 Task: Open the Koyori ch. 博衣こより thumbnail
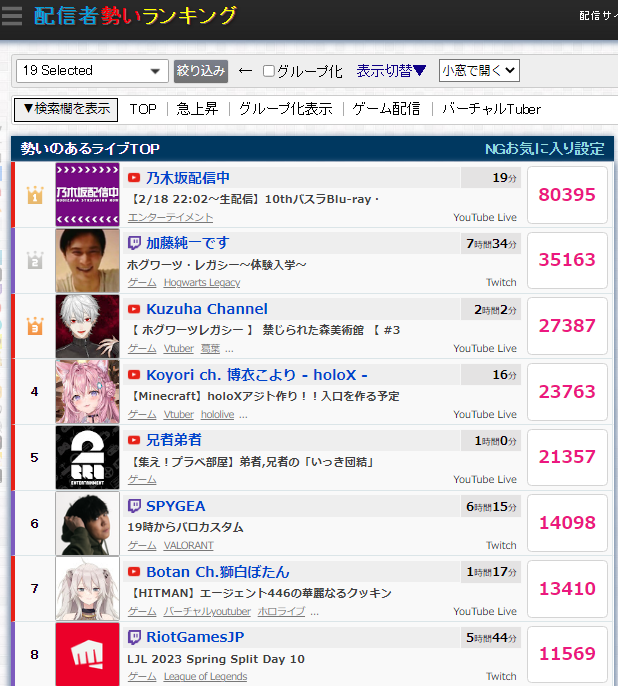click(x=87, y=392)
